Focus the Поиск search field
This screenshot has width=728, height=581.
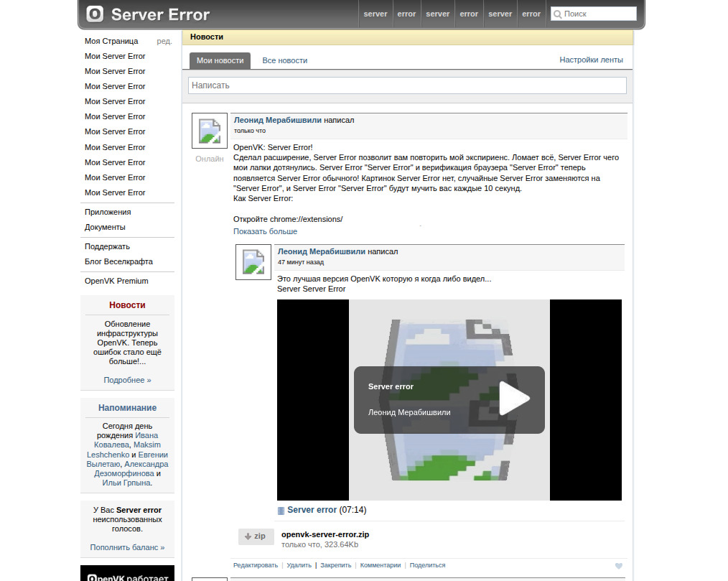(x=593, y=14)
